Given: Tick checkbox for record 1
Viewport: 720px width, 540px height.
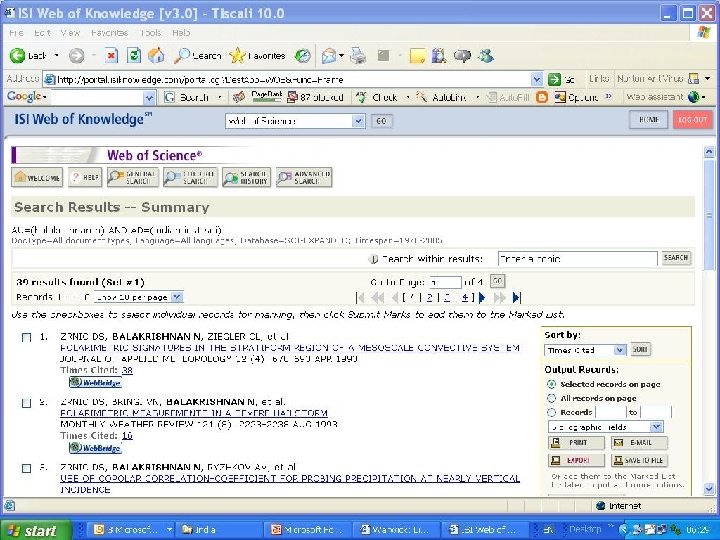Looking at the screenshot, I should point(27,338).
